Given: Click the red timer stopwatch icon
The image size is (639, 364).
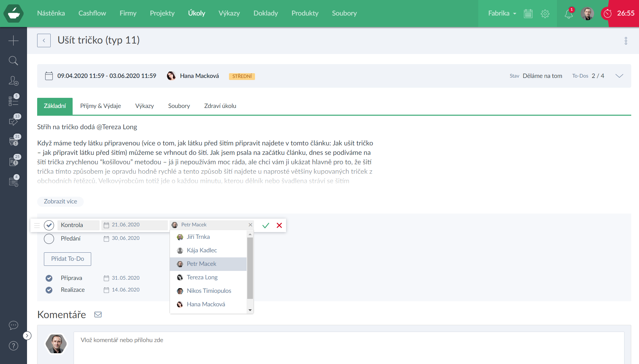Looking at the screenshot, I should pyautogui.click(x=608, y=13).
